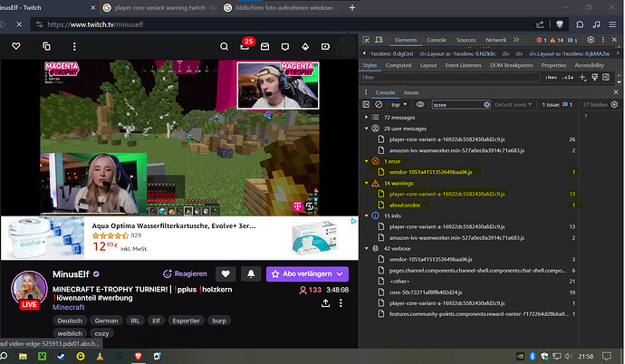Open the top JavaScript context dropdown
625x364 pixels.
(399, 104)
